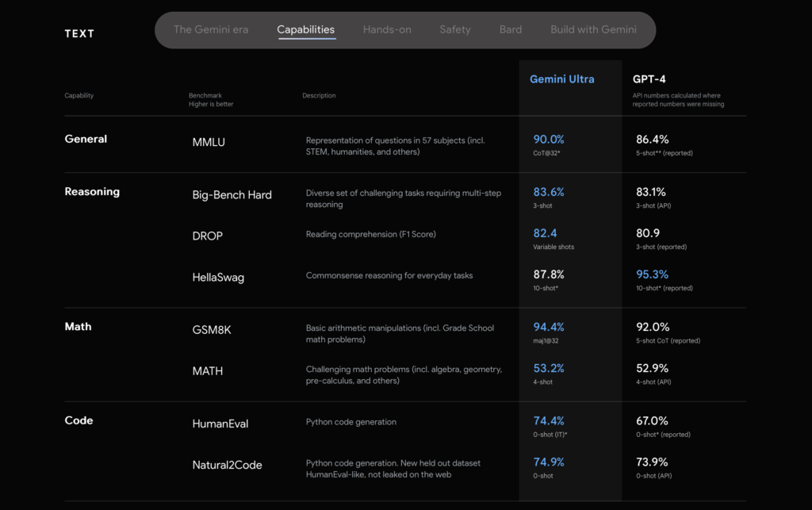Screen dimensions: 812x510
Task: Click the Variable shots note
Action: pos(553,247)
